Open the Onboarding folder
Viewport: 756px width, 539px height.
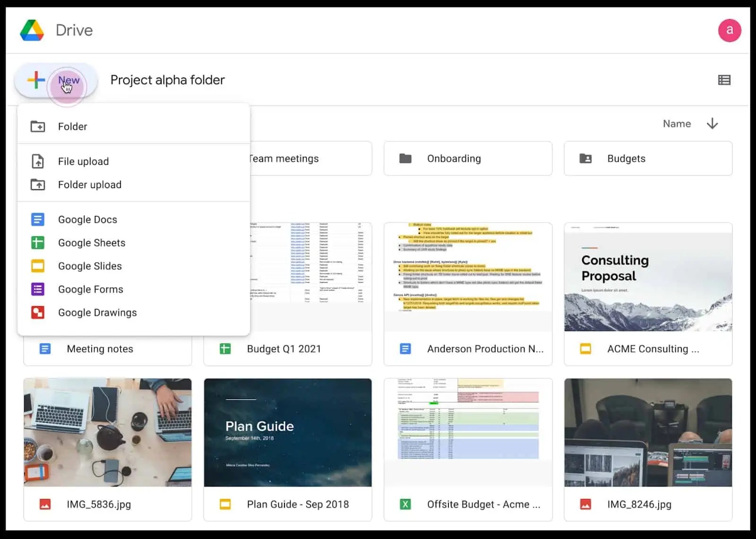[468, 158]
